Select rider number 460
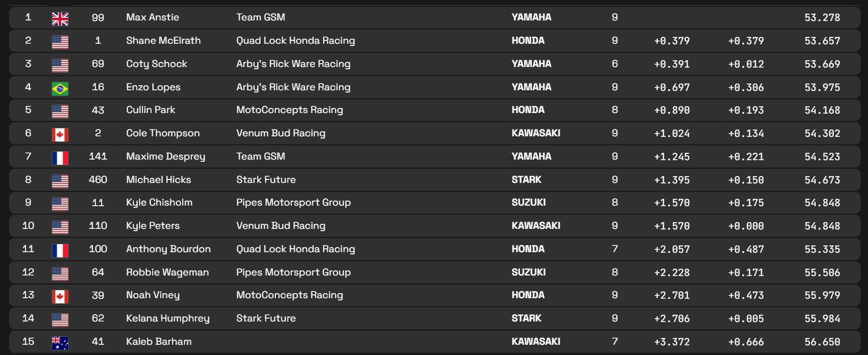Screen dimensions: 868x355 coord(98,179)
